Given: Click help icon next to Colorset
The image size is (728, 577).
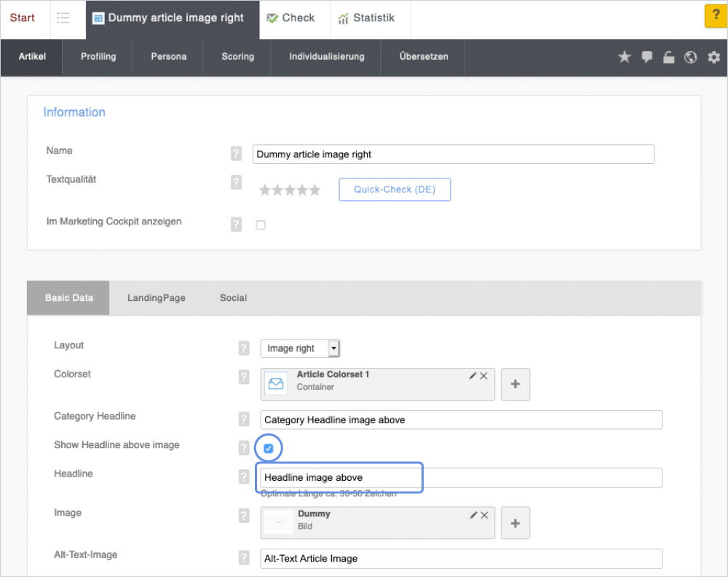Looking at the screenshot, I should pos(244,377).
